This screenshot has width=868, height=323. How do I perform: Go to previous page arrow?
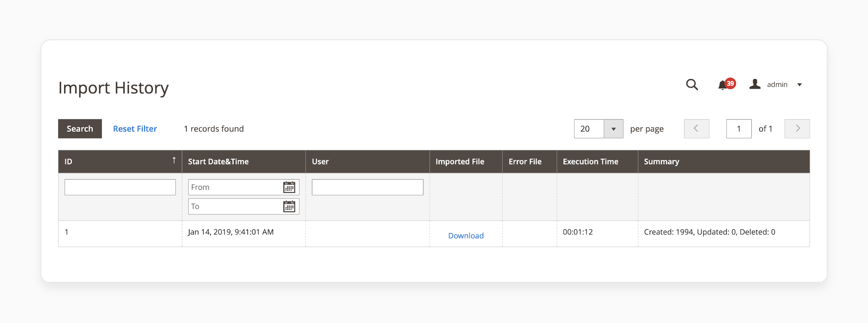click(697, 129)
